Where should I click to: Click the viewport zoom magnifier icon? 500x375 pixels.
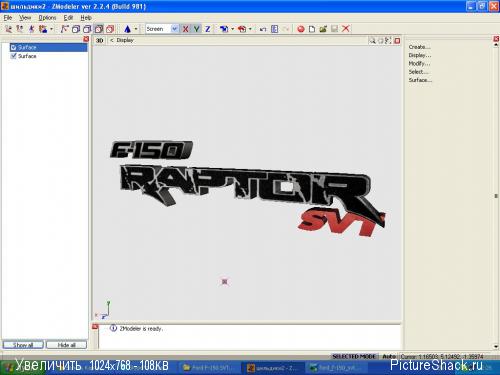(x=372, y=41)
